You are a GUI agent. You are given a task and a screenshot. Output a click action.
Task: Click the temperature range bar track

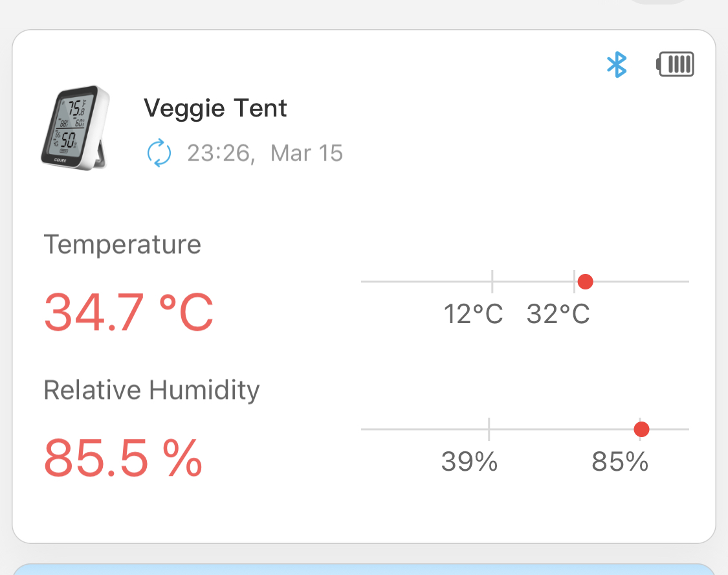pos(427,282)
